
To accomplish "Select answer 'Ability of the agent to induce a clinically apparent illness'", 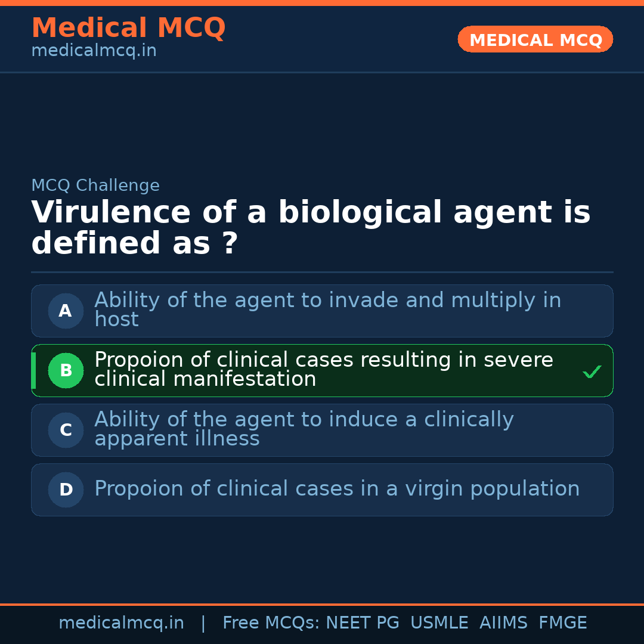I will (304, 429).
